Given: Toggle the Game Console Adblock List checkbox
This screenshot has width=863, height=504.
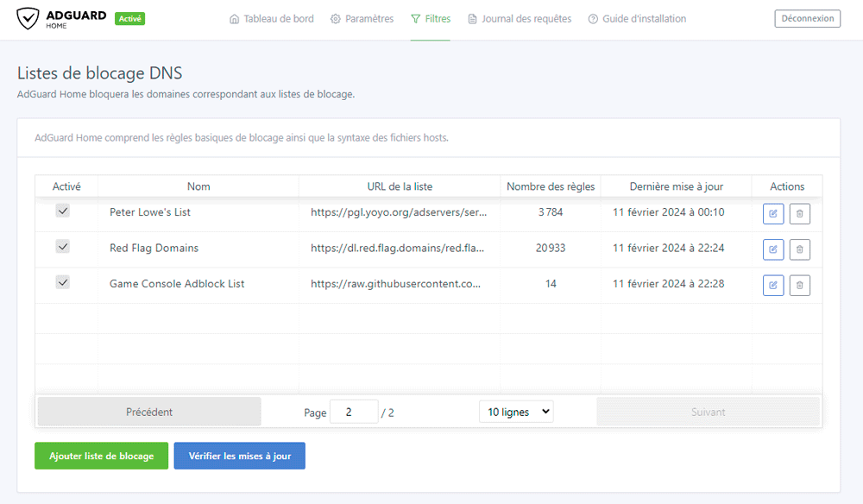Looking at the screenshot, I should coord(63,282).
